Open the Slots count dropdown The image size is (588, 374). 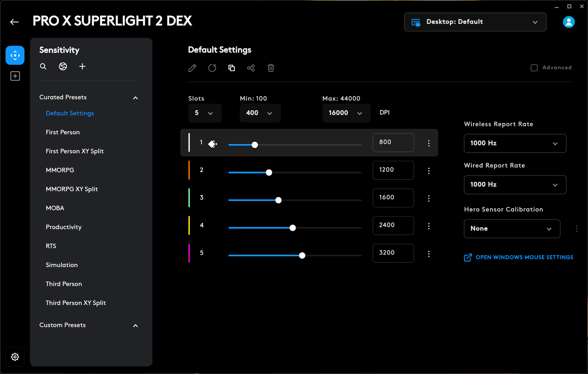[x=205, y=113]
